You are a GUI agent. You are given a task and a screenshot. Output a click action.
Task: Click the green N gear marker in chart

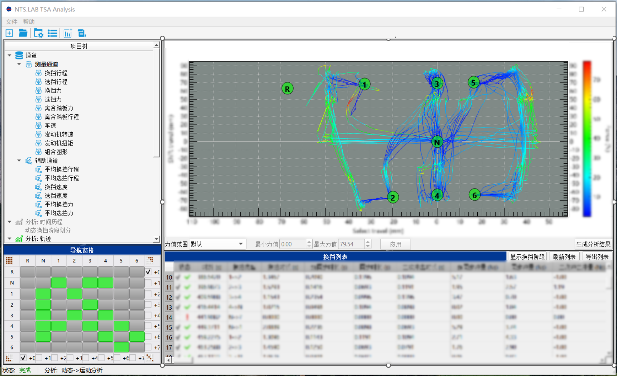tap(437, 142)
